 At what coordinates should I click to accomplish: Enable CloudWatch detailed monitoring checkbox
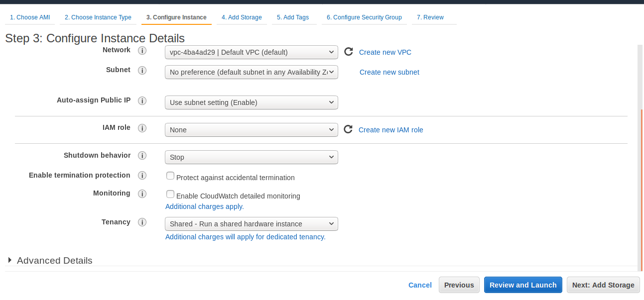coord(170,194)
